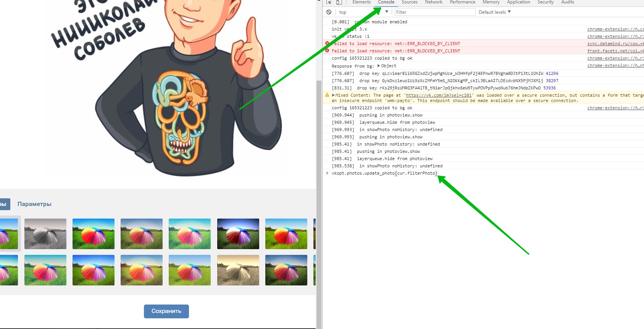Open the Default levels dropdown
Viewport: 644px width, 329px height.
pos(494,12)
